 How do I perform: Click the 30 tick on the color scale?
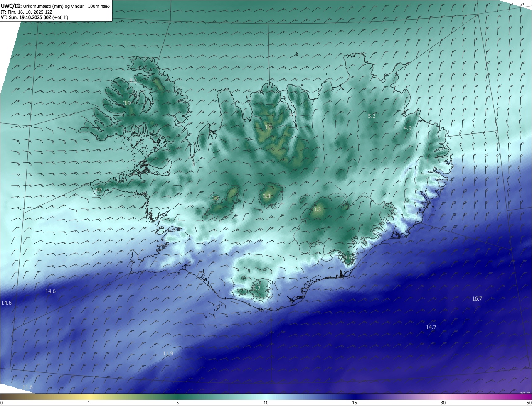point(443,403)
